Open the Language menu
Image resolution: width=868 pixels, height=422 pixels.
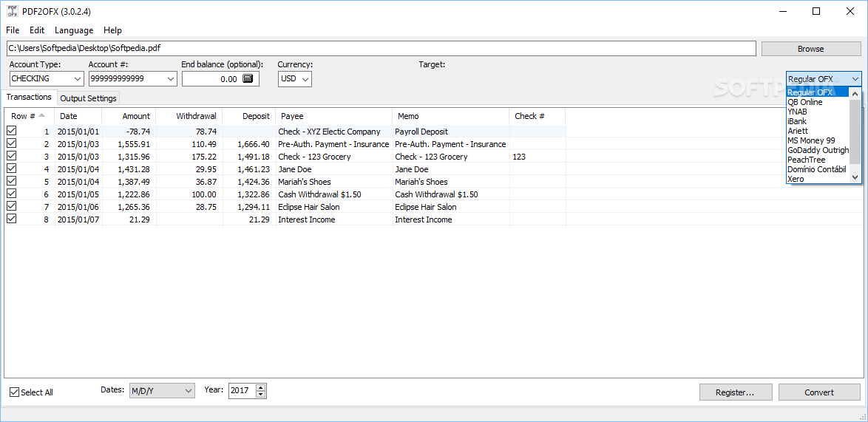(x=74, y=30)
